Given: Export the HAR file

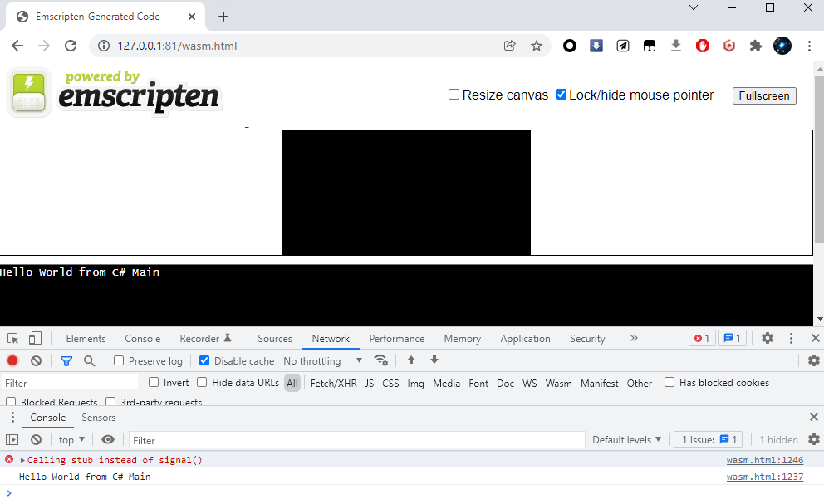Looking at the screenshot, I should pyautogui.click(x=434, y=360).
